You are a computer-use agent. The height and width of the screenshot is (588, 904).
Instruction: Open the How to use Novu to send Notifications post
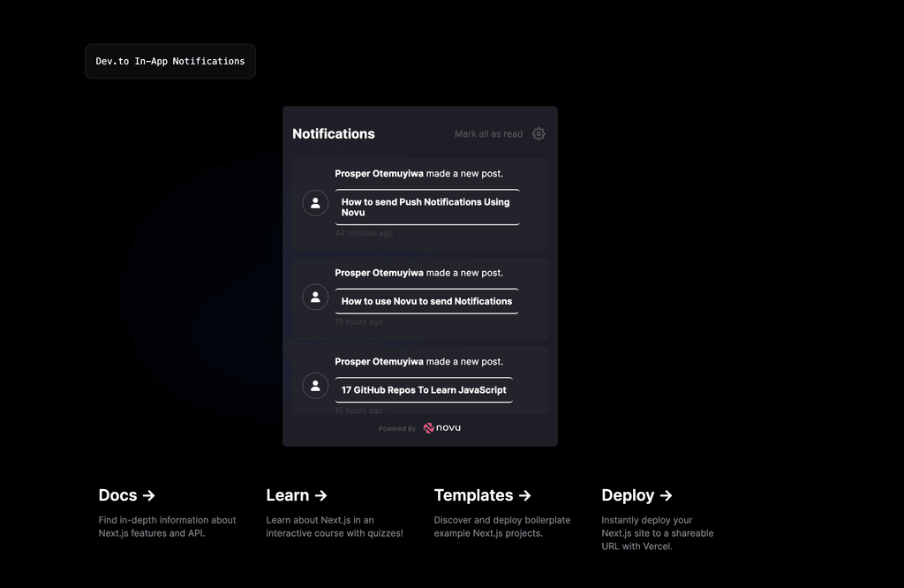(426, 301)
